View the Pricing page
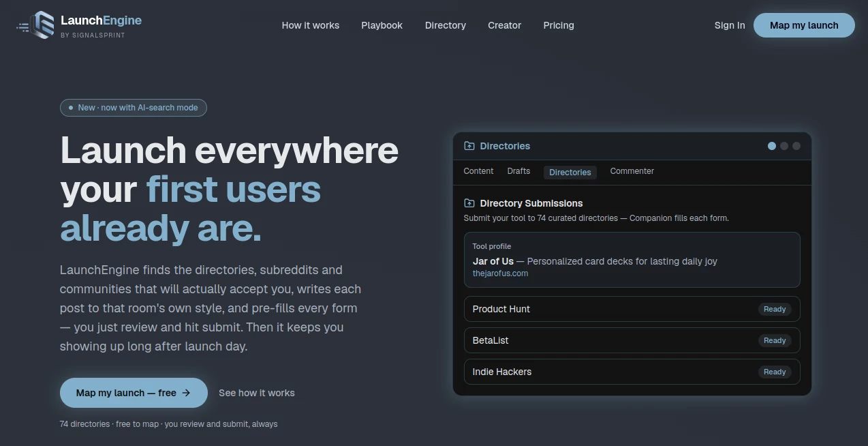Screen dimensions: 868x446 pyautogui.click(x=559, y=25)
